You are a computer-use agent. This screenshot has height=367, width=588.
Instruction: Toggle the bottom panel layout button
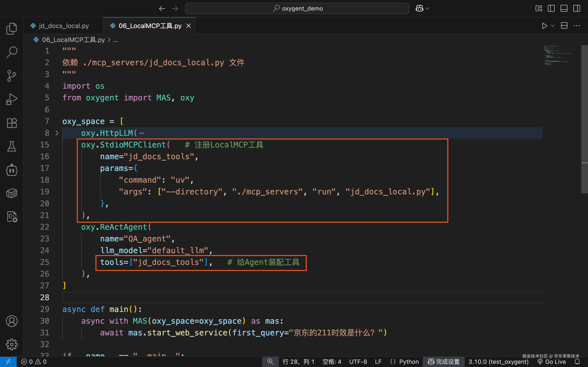(x=564, y=8)
